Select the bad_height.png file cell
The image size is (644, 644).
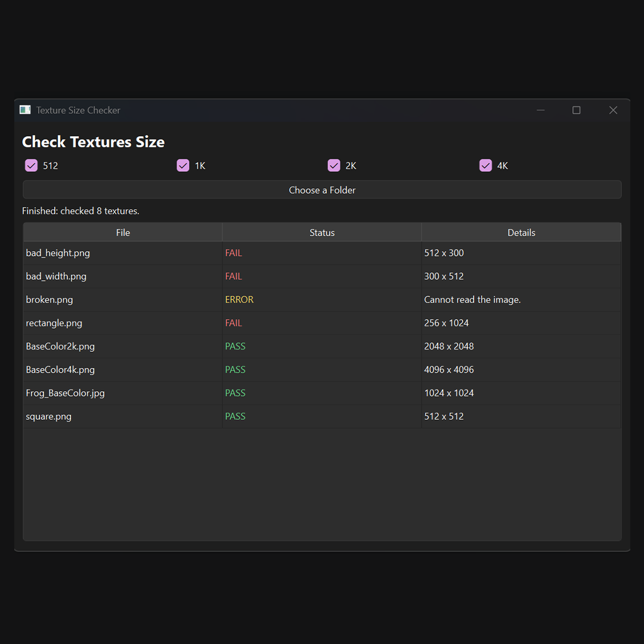click(123, 253)
